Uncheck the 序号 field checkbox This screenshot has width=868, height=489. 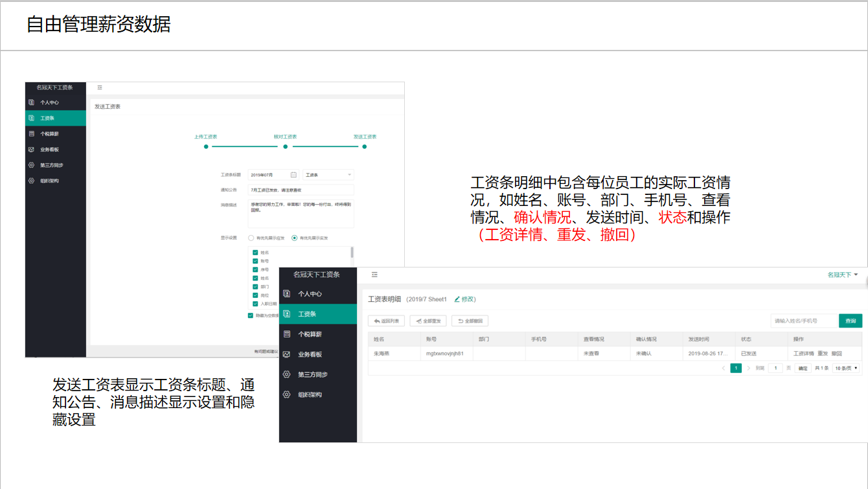[x=255, y=269]
